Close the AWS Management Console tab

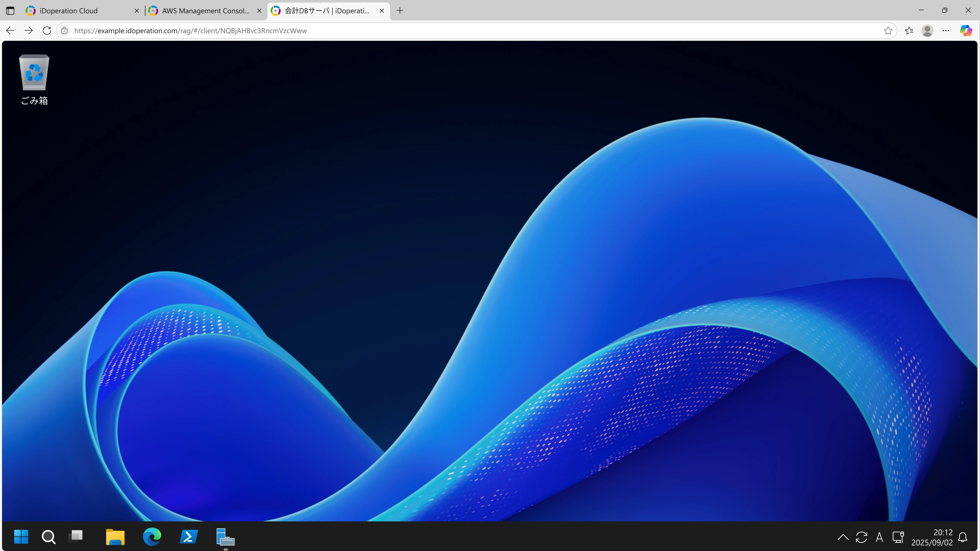click(x=259, y=11)
